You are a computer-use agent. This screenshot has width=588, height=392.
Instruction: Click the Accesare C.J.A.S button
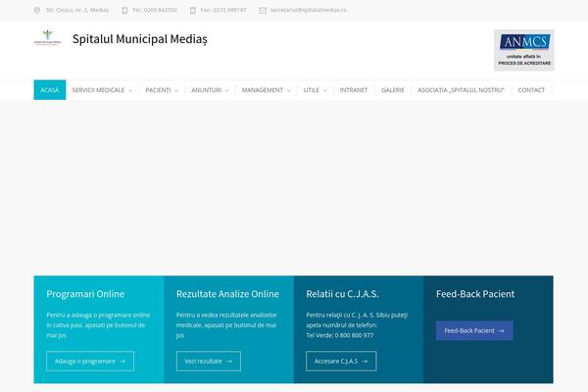[341, 361]
